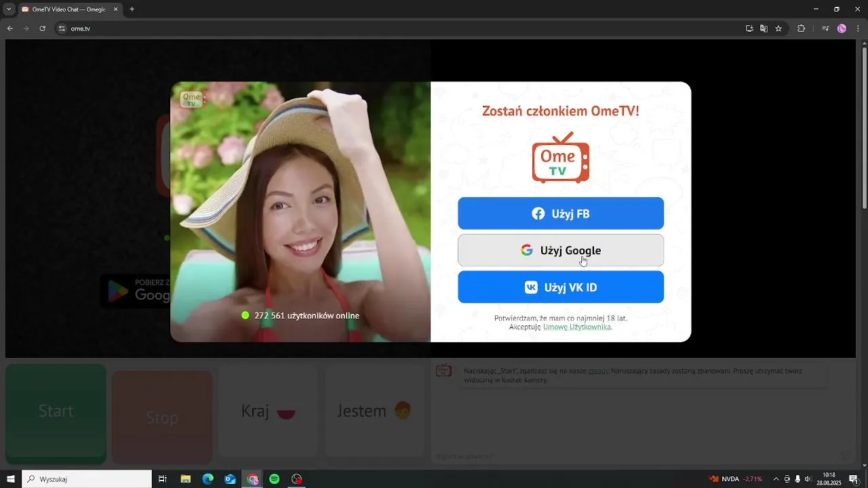
Task: Open Microsoft Edge from the taskbar
Action: tap(208, 479)
